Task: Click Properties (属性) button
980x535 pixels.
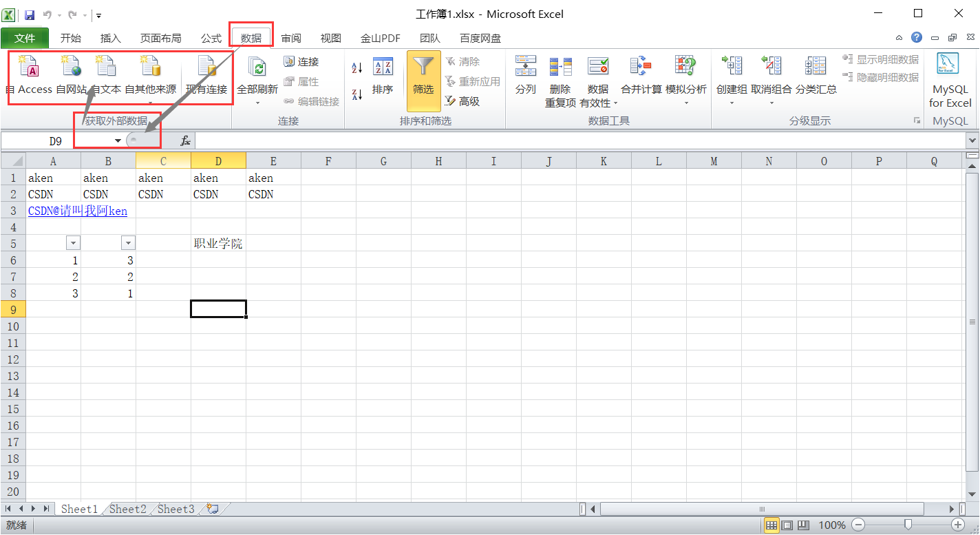Action: click(301, 81)
